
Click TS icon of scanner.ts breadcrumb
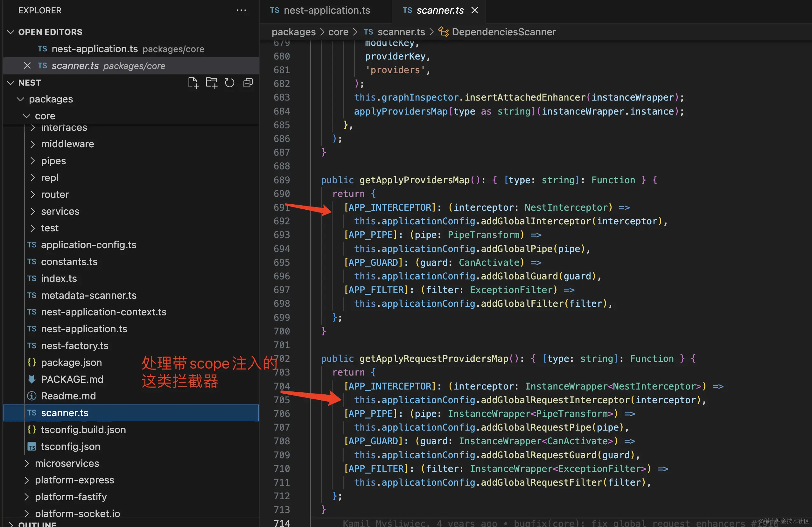368,32
